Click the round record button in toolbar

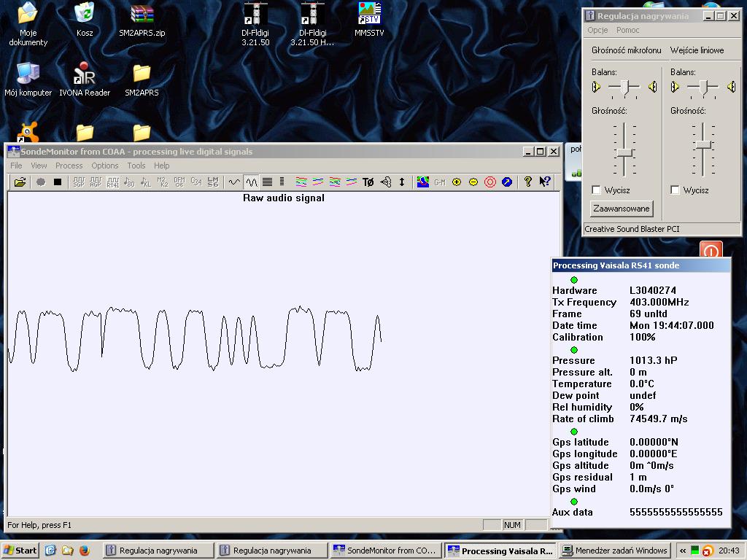pyautogui.click(x=41, y=182)
